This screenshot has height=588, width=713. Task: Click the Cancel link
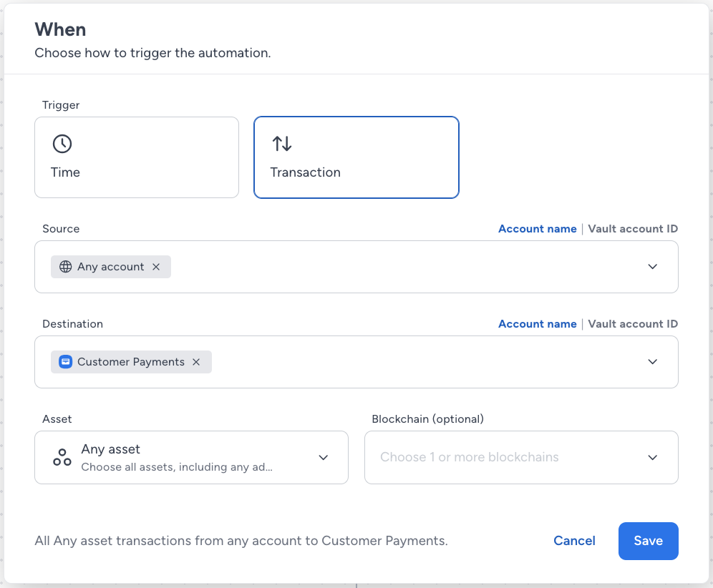574,541
